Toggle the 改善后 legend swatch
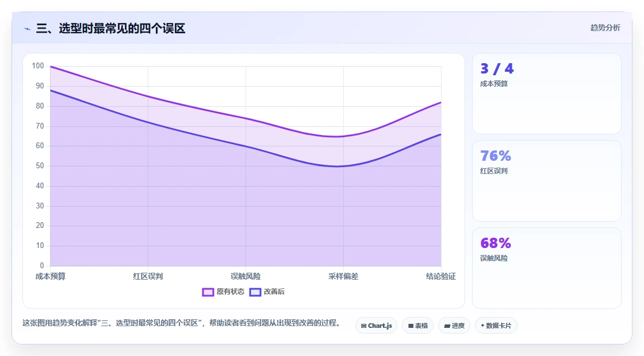Viewport: 644px width, 356px height. [x=255, y=292]
